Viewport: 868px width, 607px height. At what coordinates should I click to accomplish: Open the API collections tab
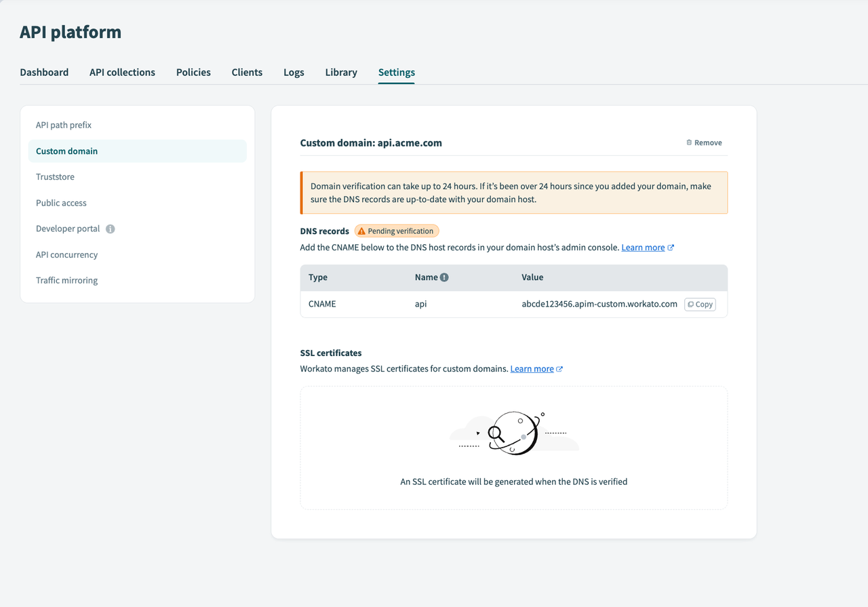[x=122, y=72]
